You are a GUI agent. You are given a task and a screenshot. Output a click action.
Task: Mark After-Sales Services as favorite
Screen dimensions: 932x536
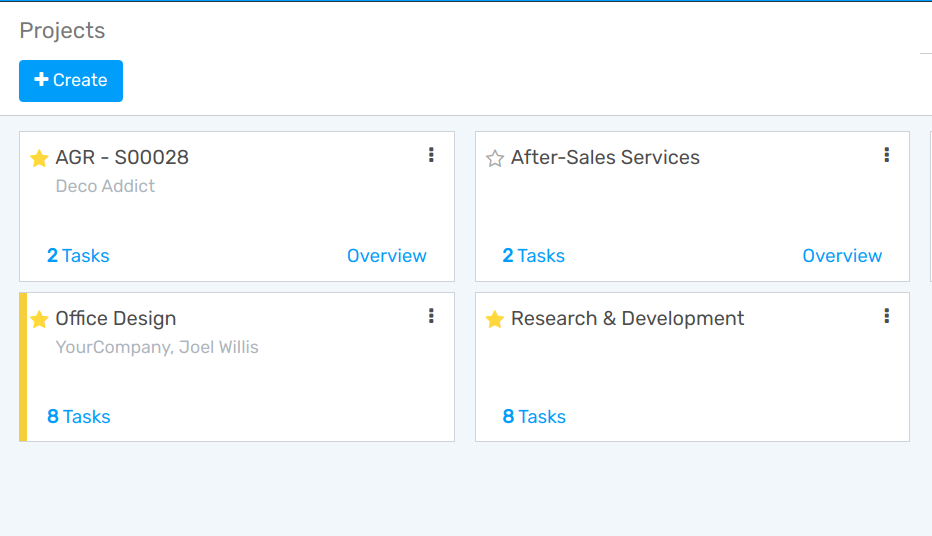pyautogui.click(x=495, y=158)
